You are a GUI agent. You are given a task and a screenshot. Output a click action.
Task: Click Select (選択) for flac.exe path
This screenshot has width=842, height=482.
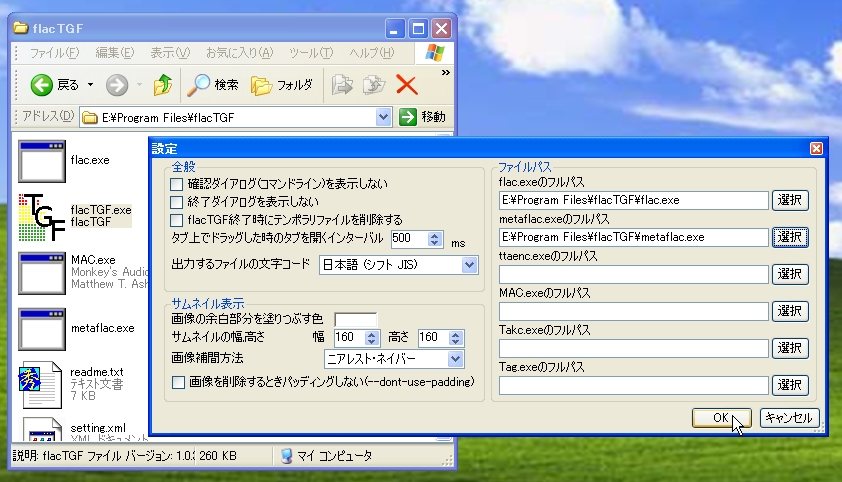click(790, 200)
